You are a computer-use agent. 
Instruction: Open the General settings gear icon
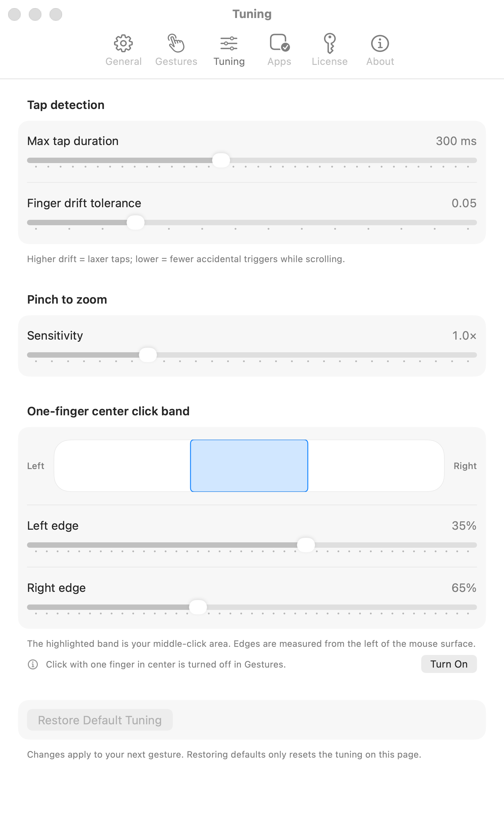[x=123, y=43]
